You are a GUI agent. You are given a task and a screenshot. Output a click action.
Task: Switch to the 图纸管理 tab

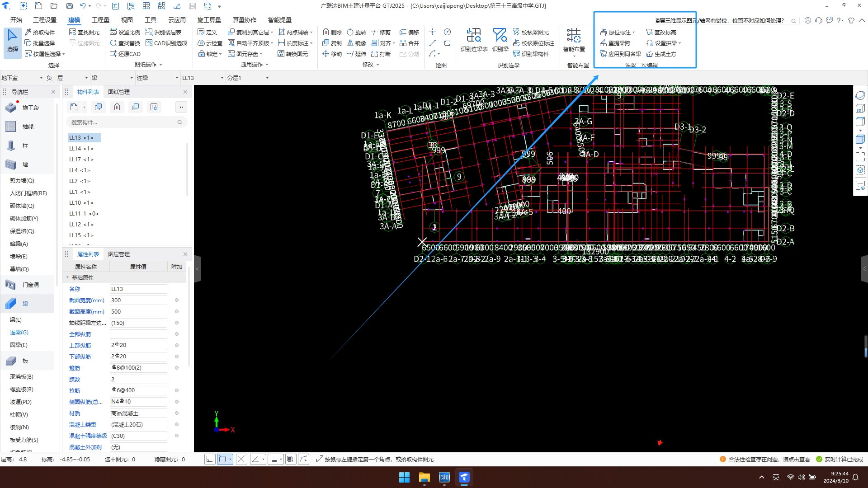[x=119, y=92]
